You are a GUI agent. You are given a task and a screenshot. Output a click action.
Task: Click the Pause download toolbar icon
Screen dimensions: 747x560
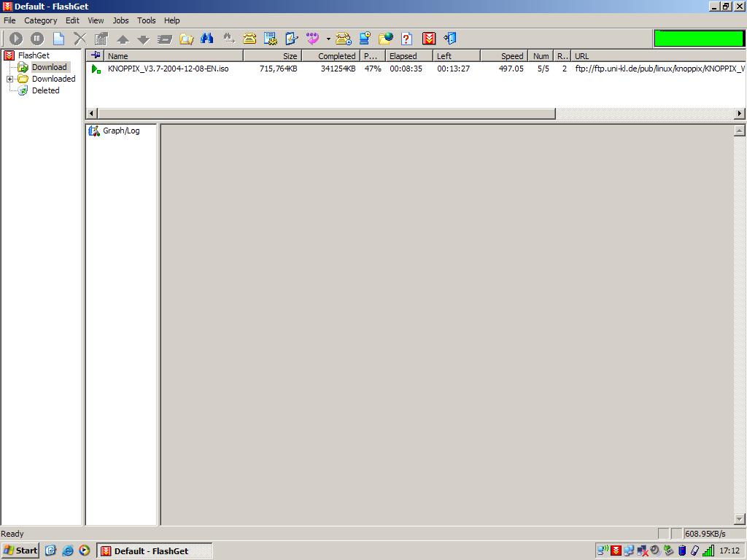pyautogui.click(x=37, y=39)
